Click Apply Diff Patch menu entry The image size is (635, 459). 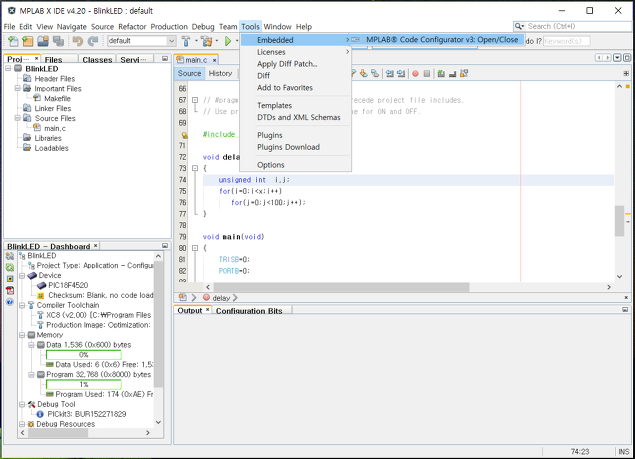coord(295,64)
